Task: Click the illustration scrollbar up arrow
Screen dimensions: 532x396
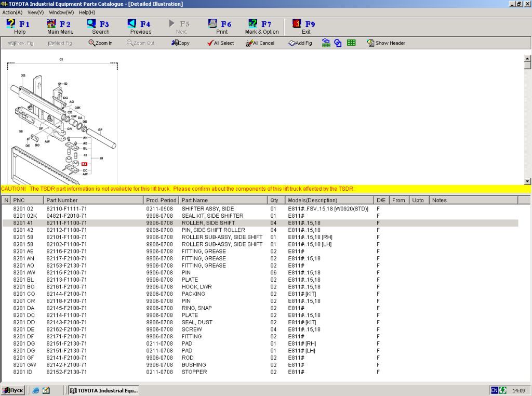Action: click(527, 58)
